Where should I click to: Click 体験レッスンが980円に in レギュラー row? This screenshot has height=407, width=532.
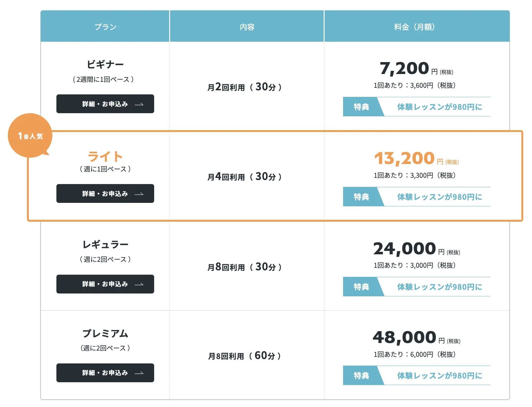click(440, 287)
